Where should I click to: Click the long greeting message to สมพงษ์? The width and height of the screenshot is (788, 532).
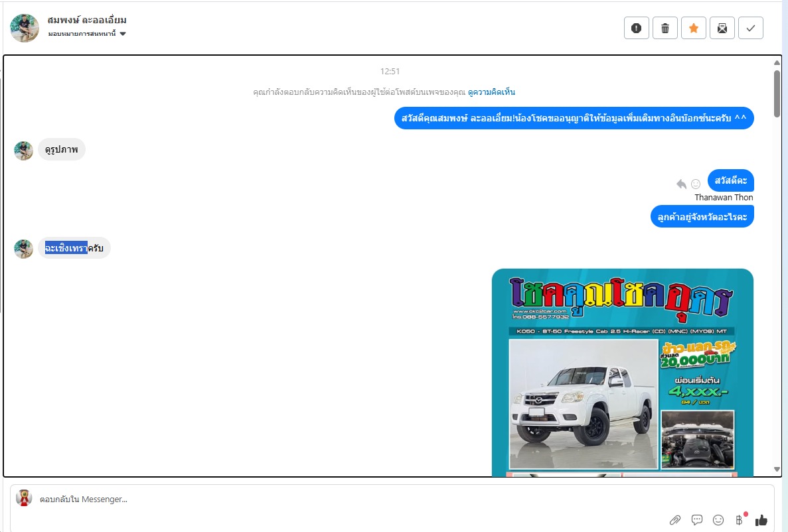tap(574, 118)
